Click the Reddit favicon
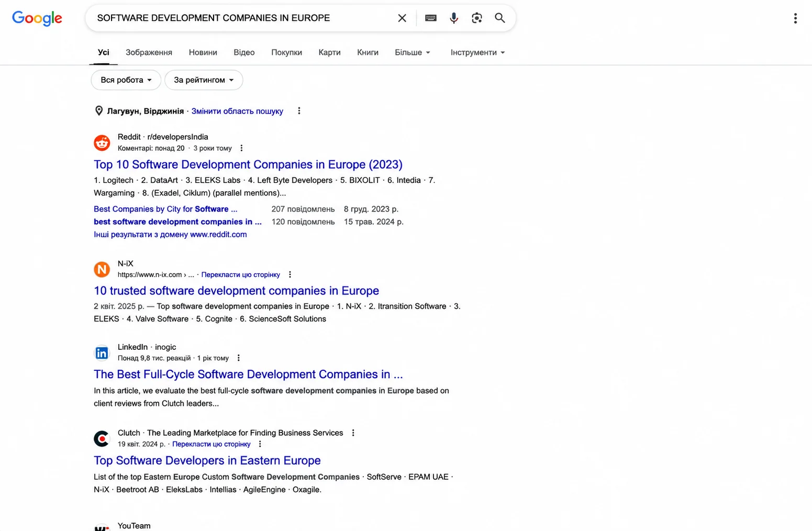812x531 pixels. [x=102, y=142]
